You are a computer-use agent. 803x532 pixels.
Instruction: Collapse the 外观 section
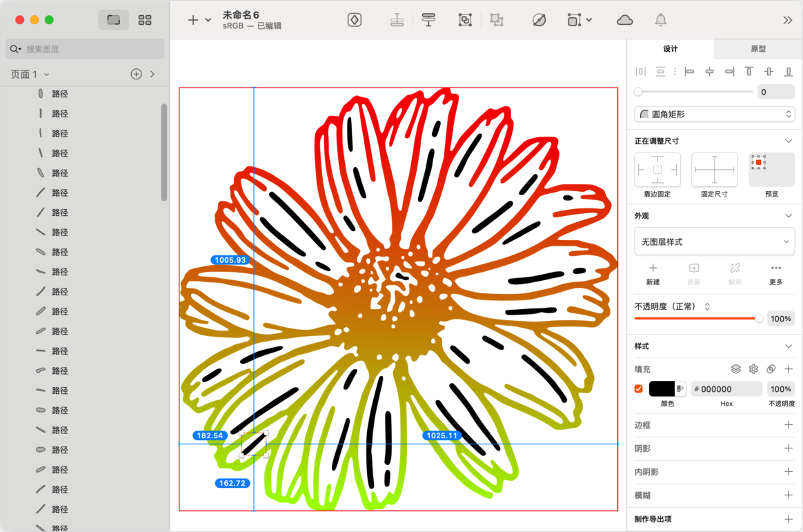tap(788, 215)
